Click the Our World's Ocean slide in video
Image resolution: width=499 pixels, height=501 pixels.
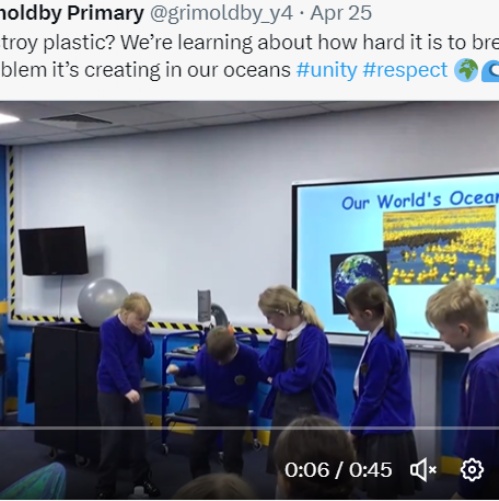(396, 258)
